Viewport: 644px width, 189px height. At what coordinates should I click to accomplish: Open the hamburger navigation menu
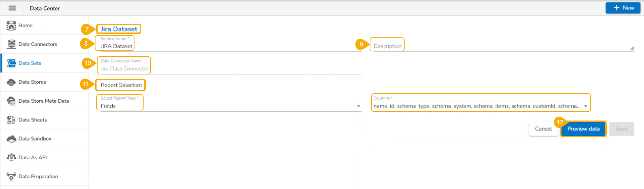(12, 8)
